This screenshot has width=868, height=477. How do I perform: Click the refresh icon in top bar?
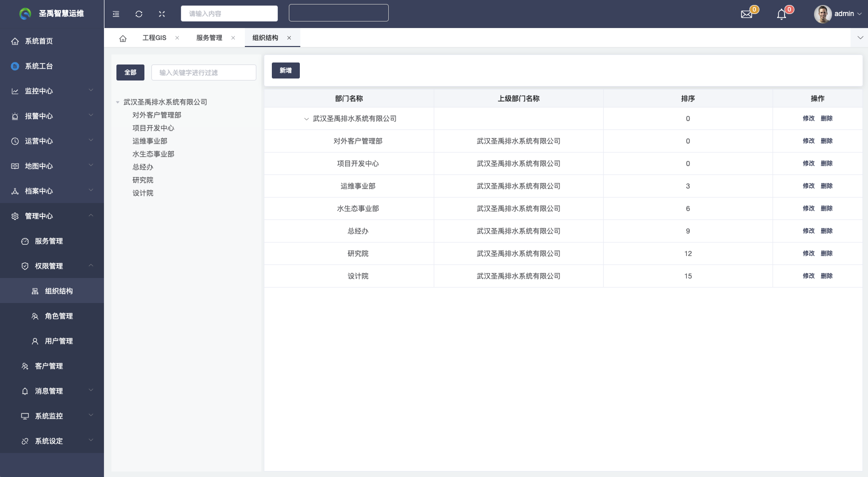[x=139, y=14]
